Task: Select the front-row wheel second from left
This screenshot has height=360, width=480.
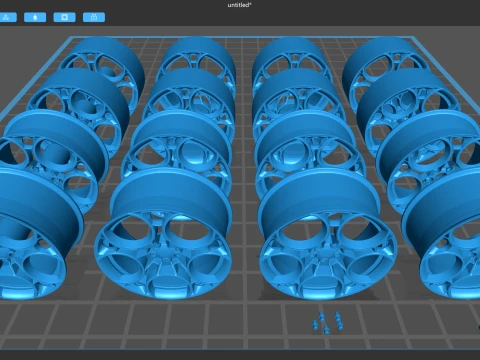Action: 163,233
